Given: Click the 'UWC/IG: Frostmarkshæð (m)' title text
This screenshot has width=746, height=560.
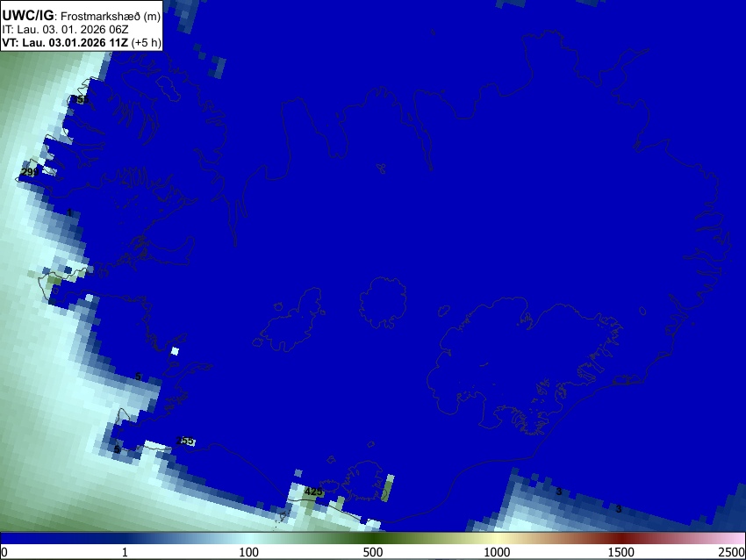Looking at the screenshot, I should [x=81, y=16].
